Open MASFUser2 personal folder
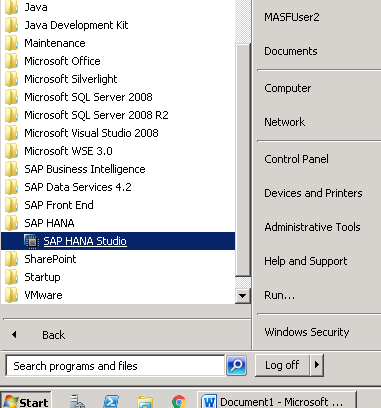 292,17
